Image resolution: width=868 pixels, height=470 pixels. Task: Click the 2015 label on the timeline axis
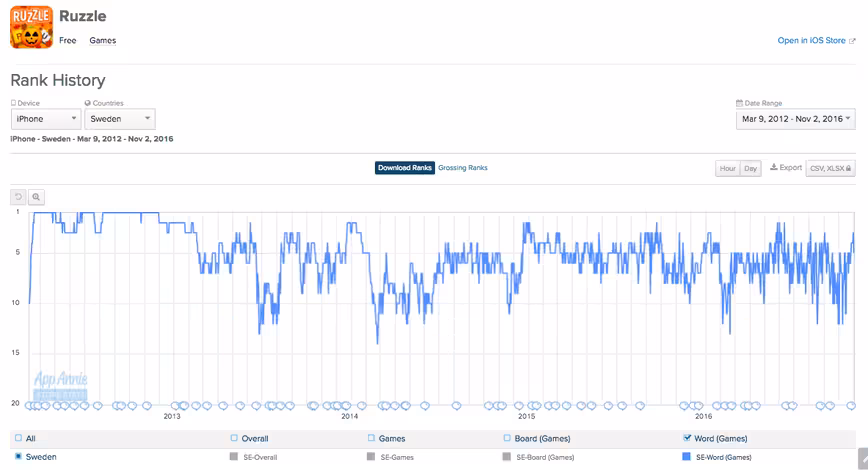point(526,416)
